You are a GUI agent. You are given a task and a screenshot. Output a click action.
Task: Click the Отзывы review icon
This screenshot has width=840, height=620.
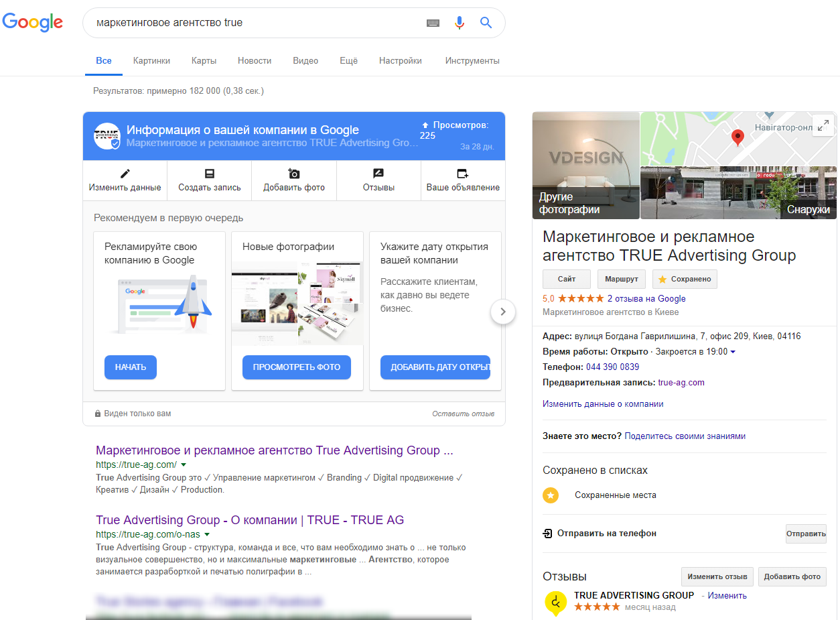click(x=378, y=173)
